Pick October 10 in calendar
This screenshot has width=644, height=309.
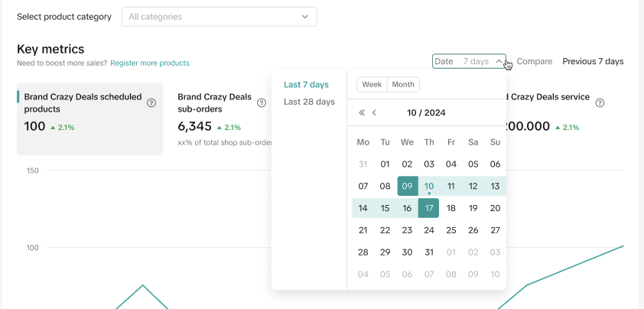click(x=429, y=186)
